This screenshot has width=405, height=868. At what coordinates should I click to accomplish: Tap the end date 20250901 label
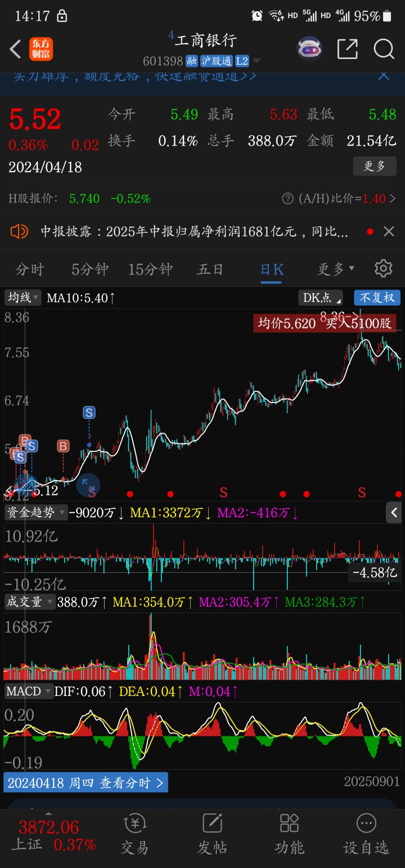coord(372,781)
